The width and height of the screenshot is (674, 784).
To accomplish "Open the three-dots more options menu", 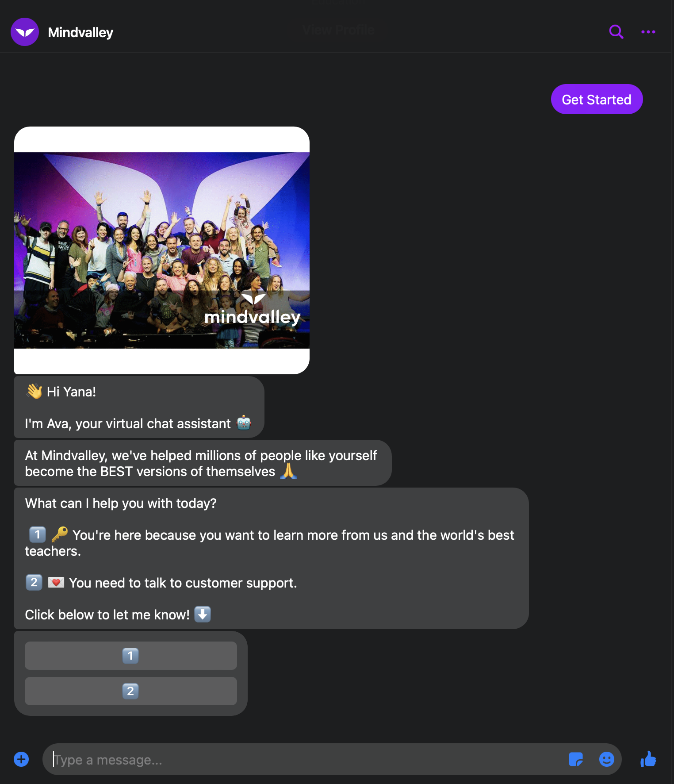I will tap(648, 32).
